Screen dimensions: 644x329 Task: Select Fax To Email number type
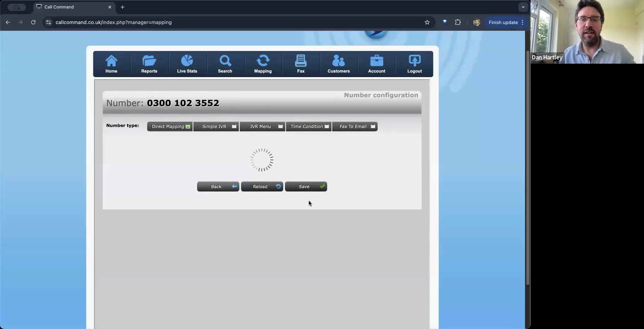click(x=355, y=127)
